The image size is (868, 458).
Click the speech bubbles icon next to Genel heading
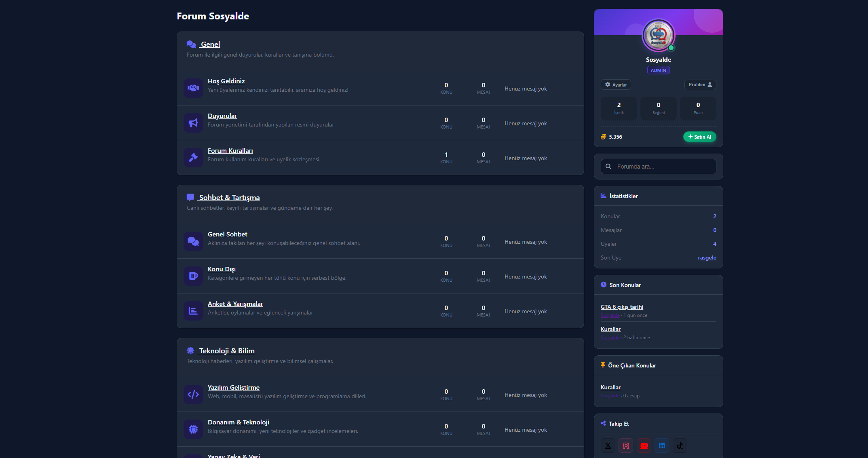(191, 44)
